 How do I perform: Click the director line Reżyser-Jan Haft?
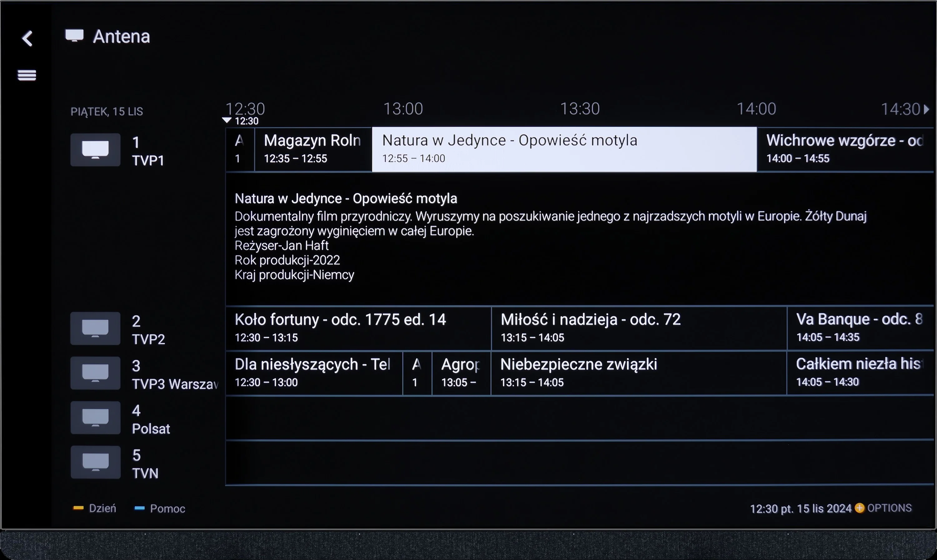tap(282, 246)
